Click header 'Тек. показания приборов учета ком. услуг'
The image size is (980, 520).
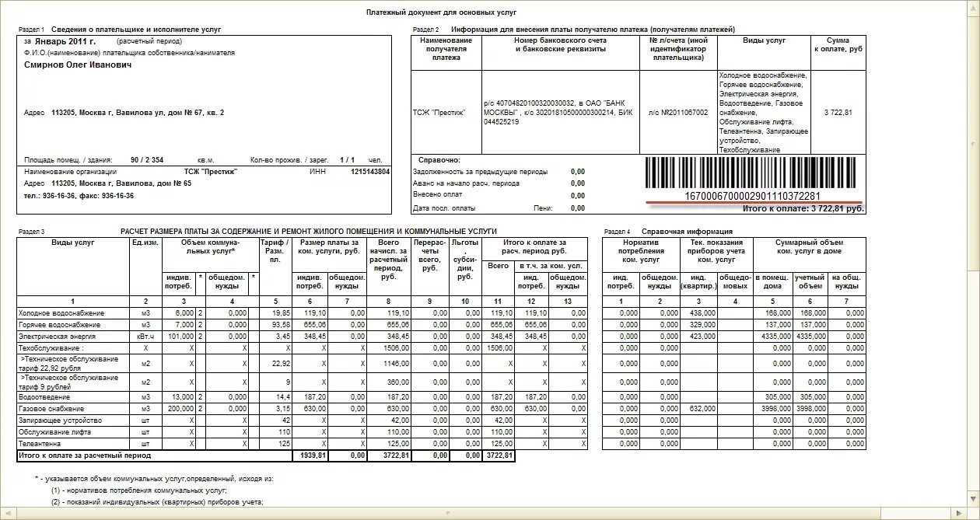(x=717, y=251)
